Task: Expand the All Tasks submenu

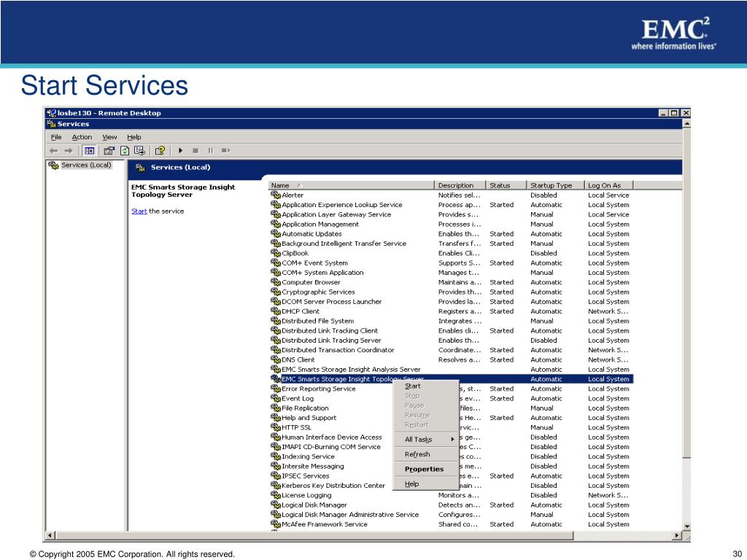Action: (426, 440)
